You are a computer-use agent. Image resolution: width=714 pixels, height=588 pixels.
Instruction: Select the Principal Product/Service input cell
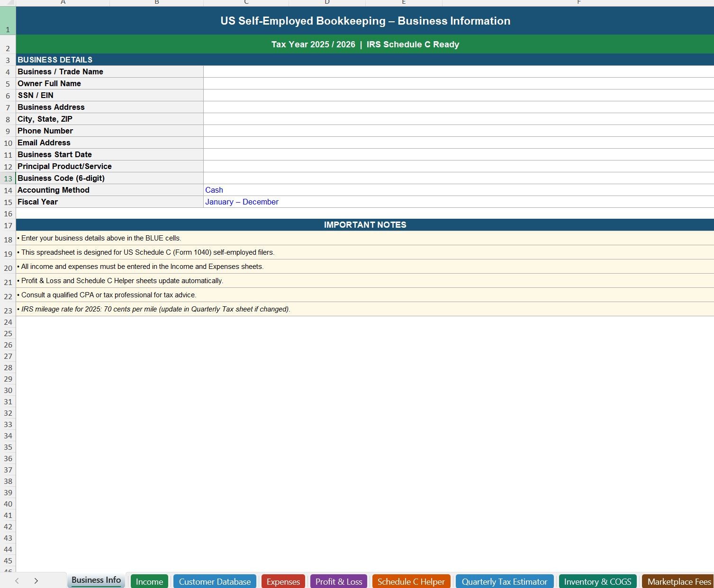coord(459,166)
